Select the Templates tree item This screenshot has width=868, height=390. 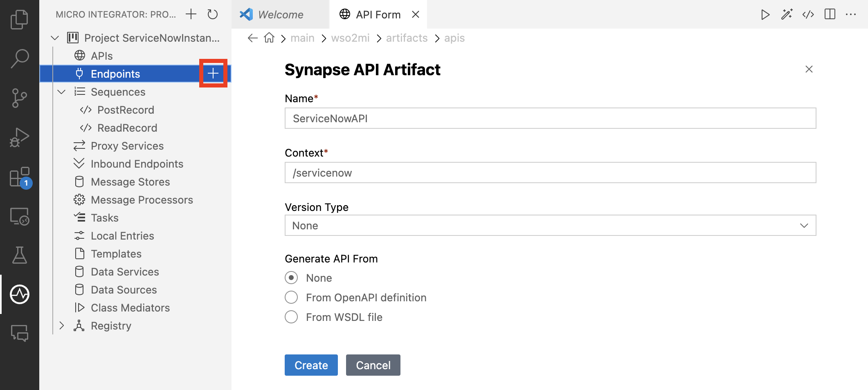pyautogui.click(x=135, y=254)
